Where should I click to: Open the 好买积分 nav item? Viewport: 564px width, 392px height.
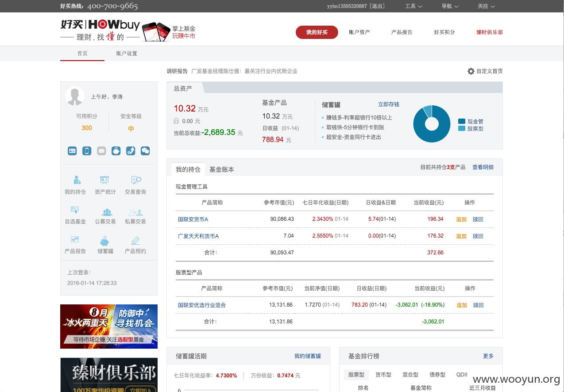point(444,32)
